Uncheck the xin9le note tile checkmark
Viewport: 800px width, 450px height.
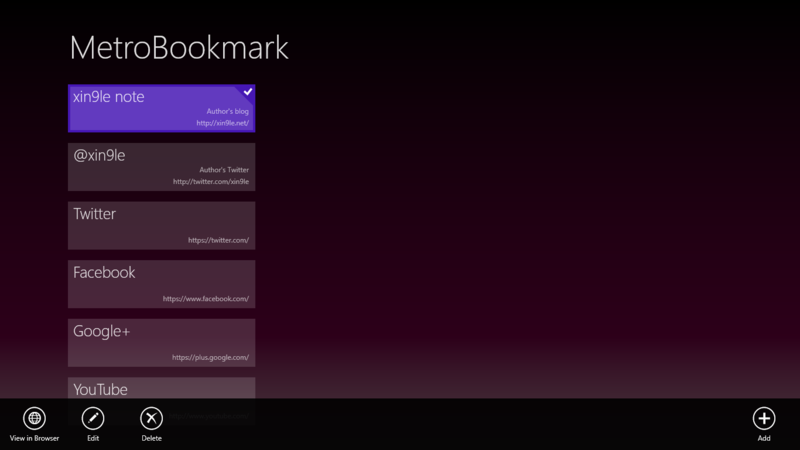247,92
